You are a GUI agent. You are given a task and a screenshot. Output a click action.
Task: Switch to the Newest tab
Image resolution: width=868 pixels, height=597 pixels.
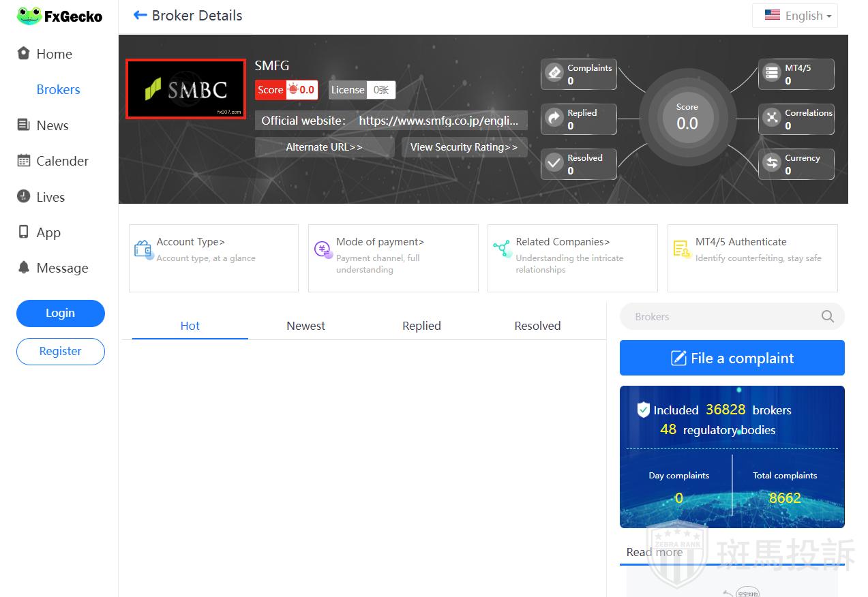305,326
